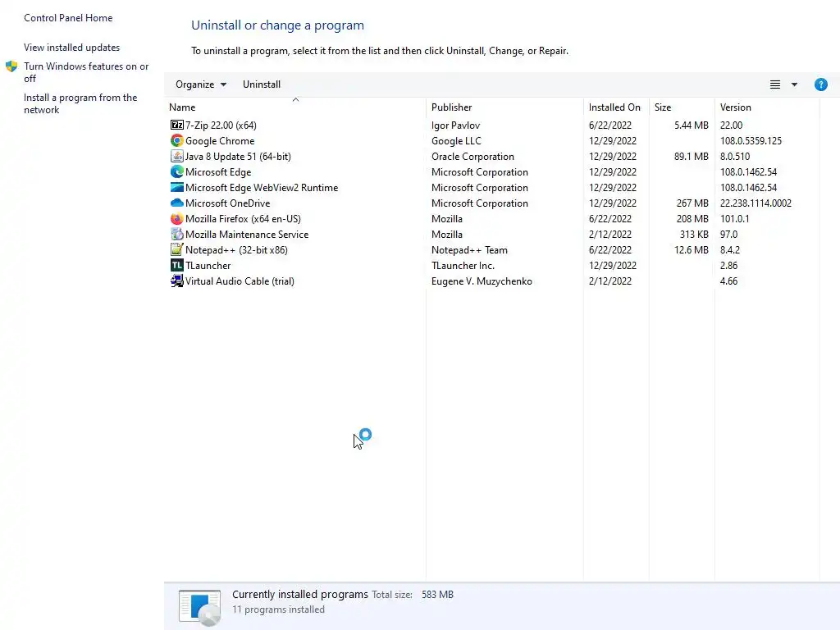Open Install a program from the network

coord(80,103)
